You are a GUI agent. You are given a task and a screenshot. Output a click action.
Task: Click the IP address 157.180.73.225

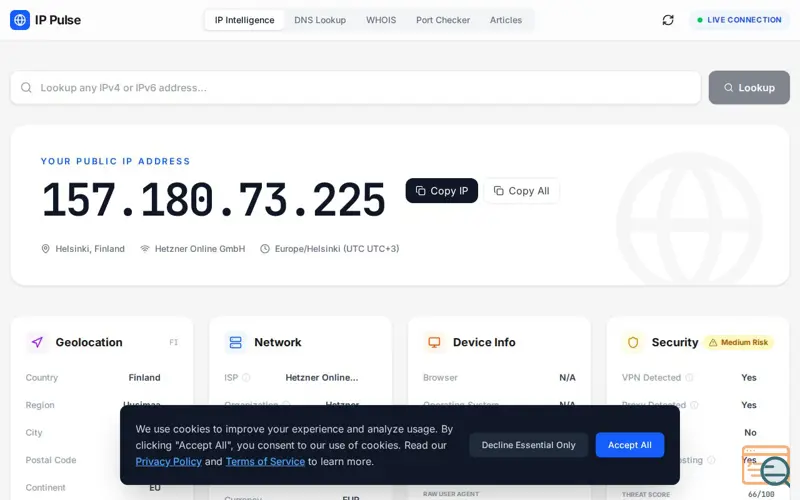click(214, 200)
